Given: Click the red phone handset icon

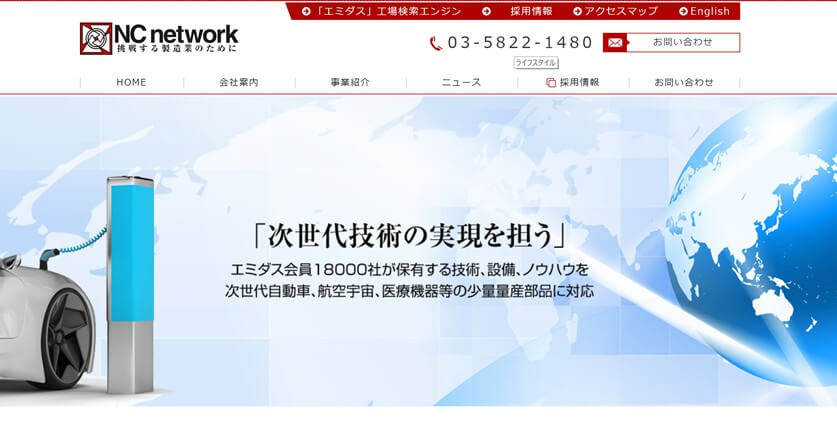Looking at the screenshot, I should tap(436, 43).
